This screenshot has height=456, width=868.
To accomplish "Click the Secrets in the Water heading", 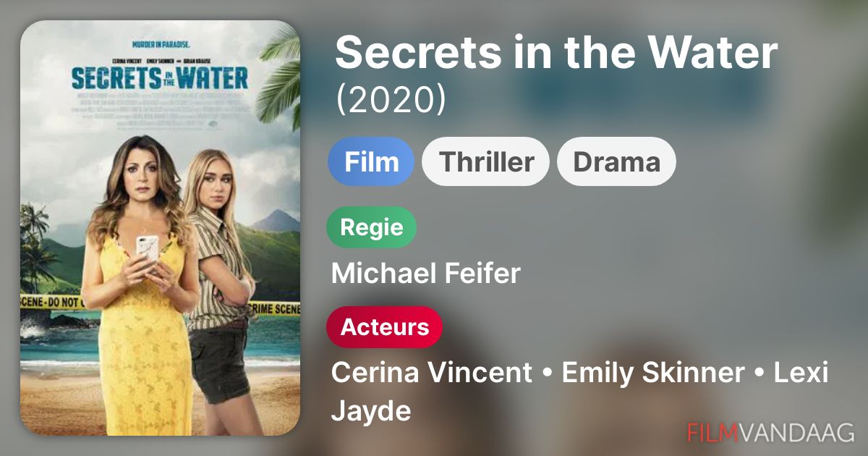I will [556, 52].
